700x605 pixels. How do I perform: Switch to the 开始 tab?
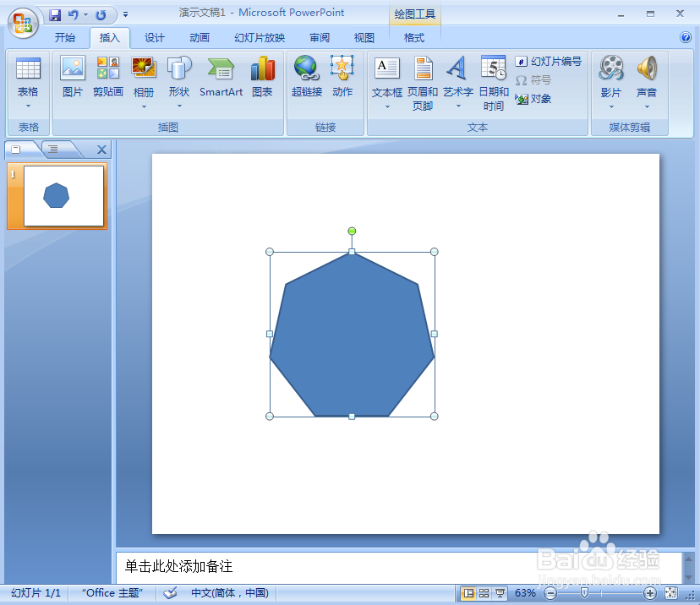[65, 38]
